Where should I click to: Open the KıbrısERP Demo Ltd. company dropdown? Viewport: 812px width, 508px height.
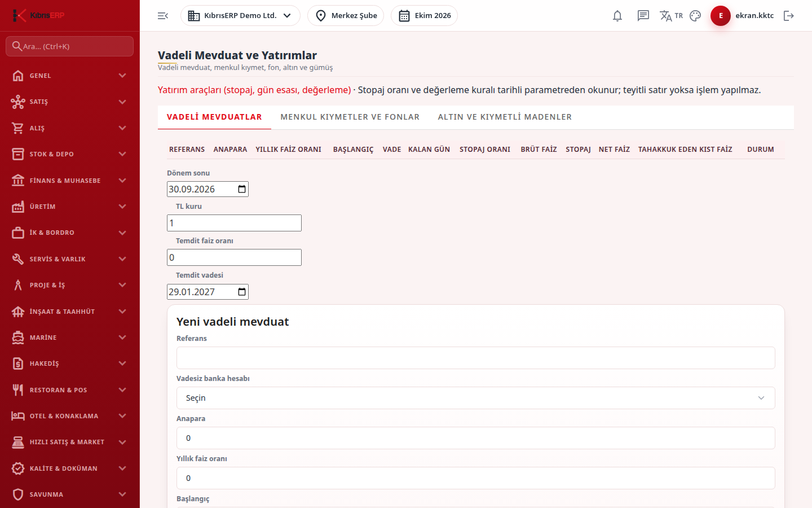point(240,16)
